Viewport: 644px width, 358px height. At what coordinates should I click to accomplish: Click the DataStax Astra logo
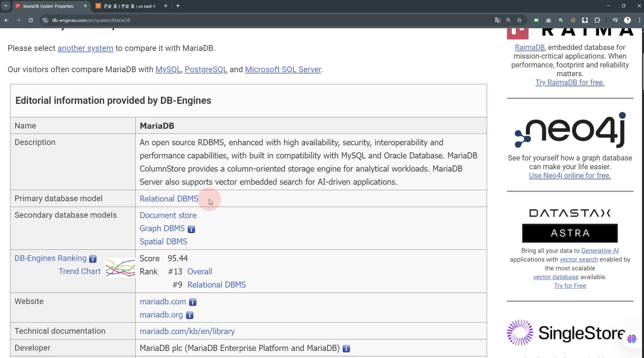click(x=570, y=225)
